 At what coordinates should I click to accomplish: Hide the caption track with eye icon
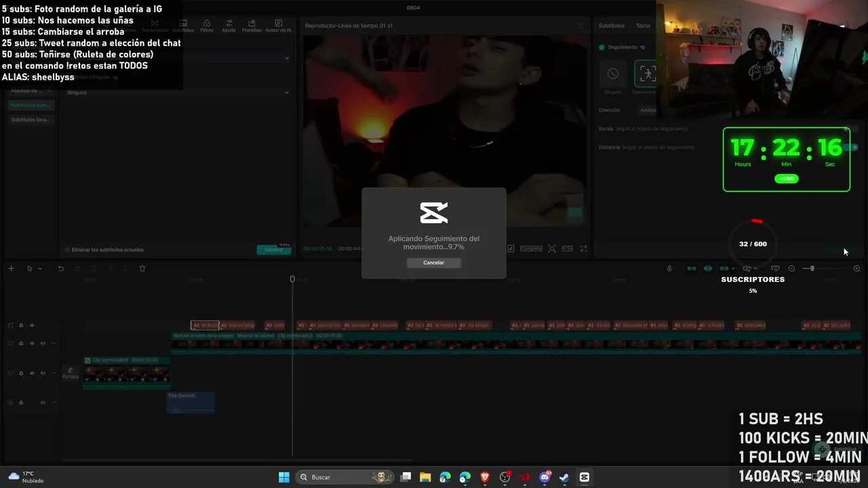tap(32, 326)
